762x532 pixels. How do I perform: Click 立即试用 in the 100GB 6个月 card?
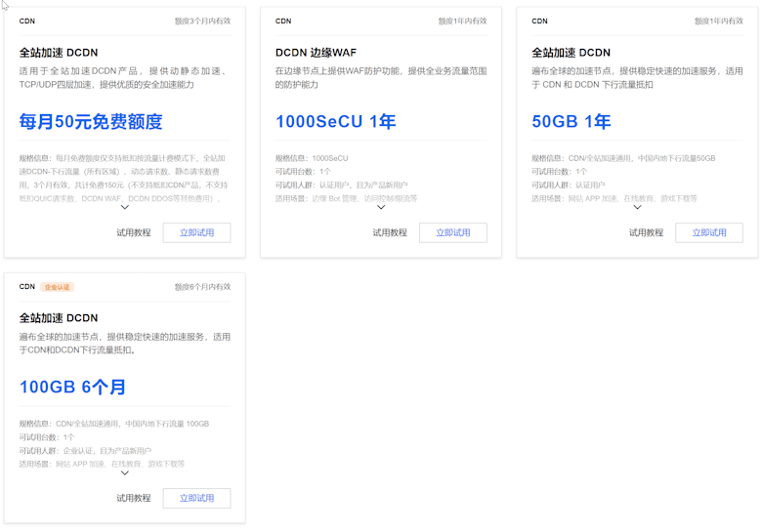(x=196, y=498)
